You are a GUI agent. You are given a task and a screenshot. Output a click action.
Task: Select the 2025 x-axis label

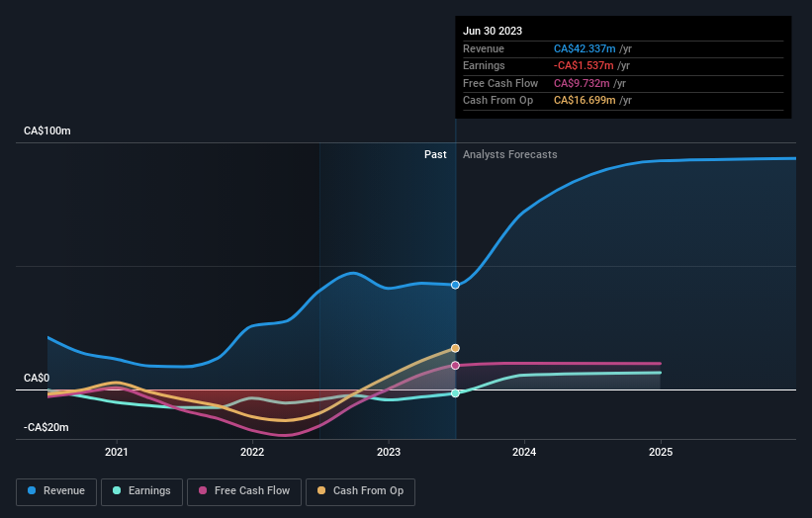[661, 452]
